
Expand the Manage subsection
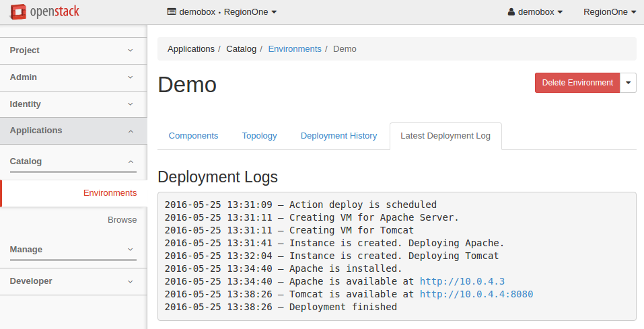pyautogui.click(x=73, y=250)
